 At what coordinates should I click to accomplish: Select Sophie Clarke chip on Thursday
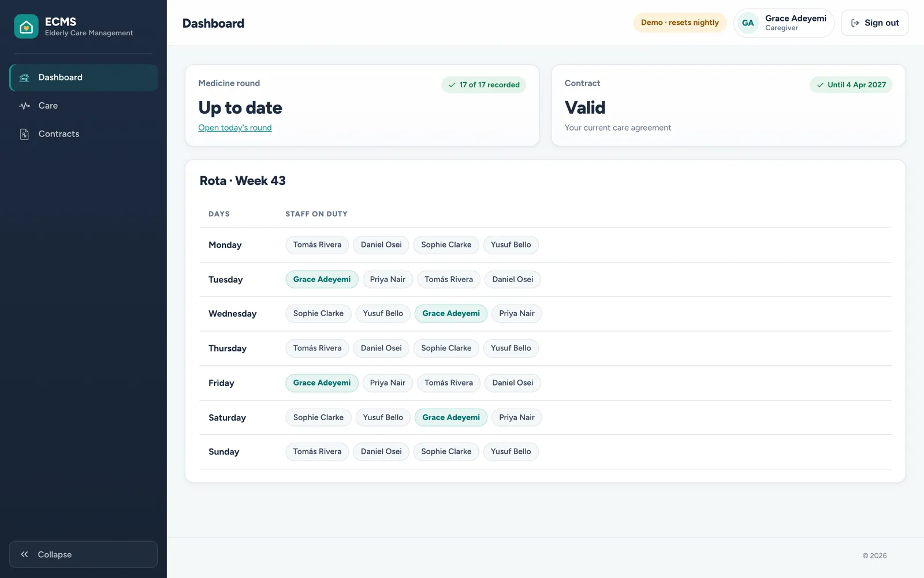[x=446, y=349]
